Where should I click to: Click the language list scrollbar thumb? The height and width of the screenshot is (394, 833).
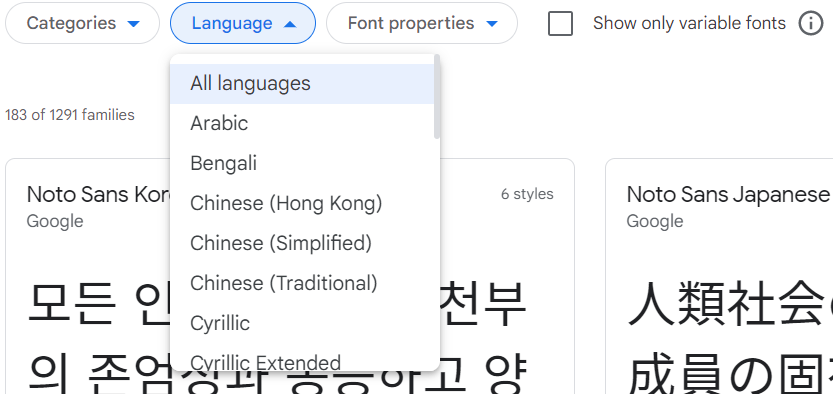(x=437, y=97)
